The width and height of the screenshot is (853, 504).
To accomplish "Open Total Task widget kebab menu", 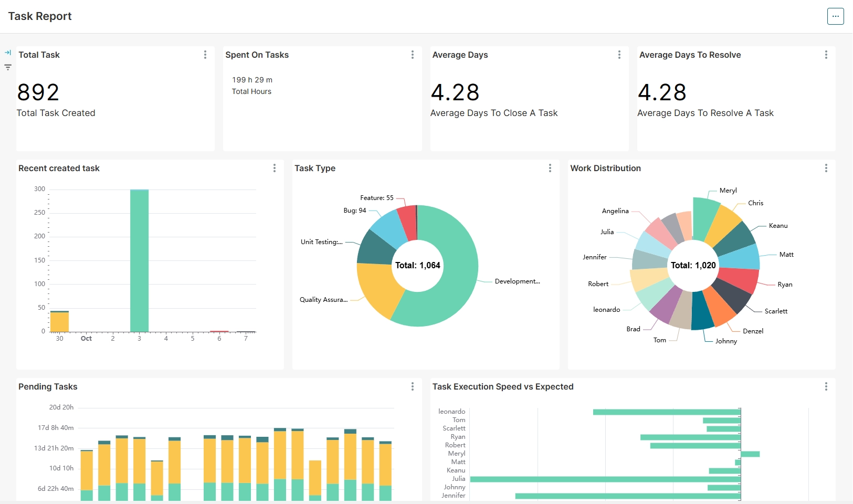I will point(205,55).
